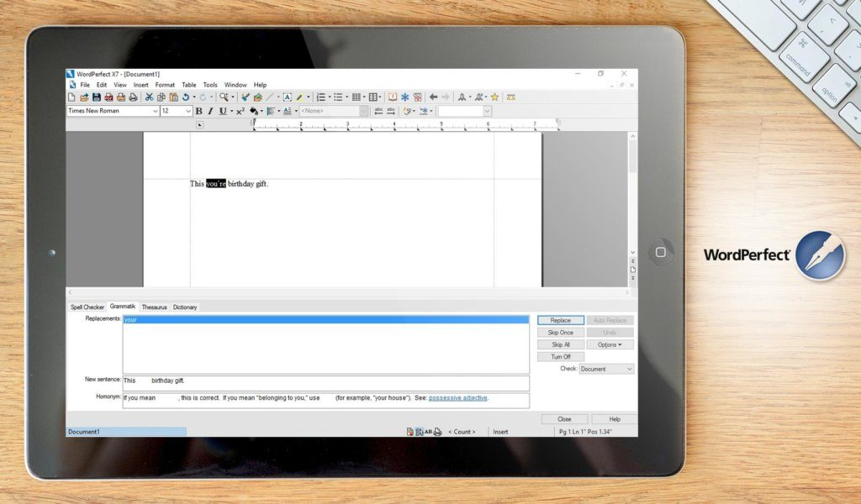The width and height of the screenshot is (861, 504).
Task: Run the spell check checkmark icon
Action: pos(245,97)
